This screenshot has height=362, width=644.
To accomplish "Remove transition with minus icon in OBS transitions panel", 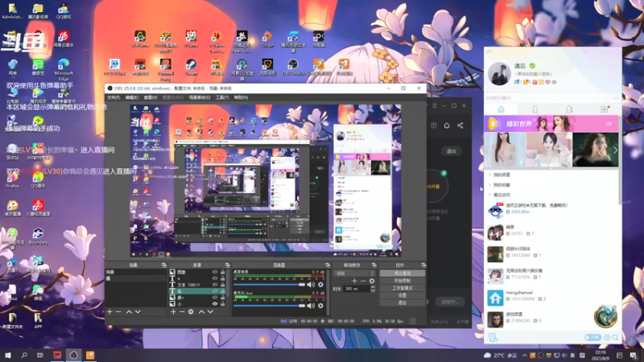I will point(363,281).
